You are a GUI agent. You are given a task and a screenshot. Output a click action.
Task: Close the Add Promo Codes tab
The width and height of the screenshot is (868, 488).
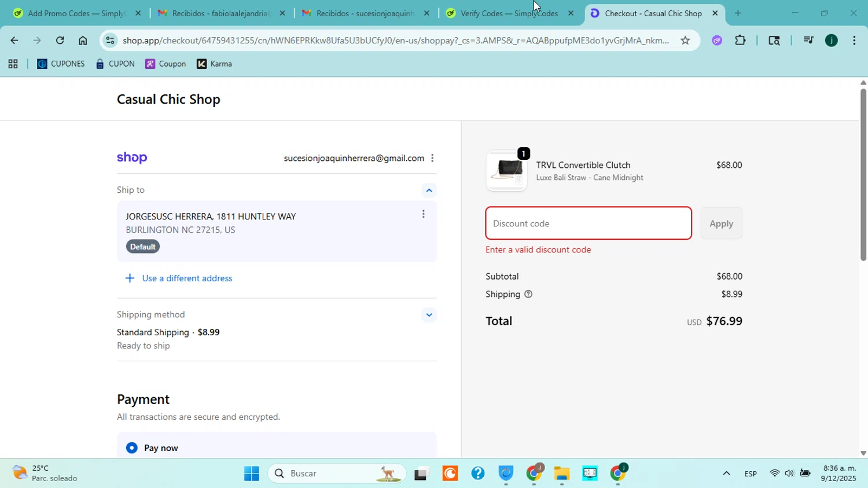pos(138,13)
